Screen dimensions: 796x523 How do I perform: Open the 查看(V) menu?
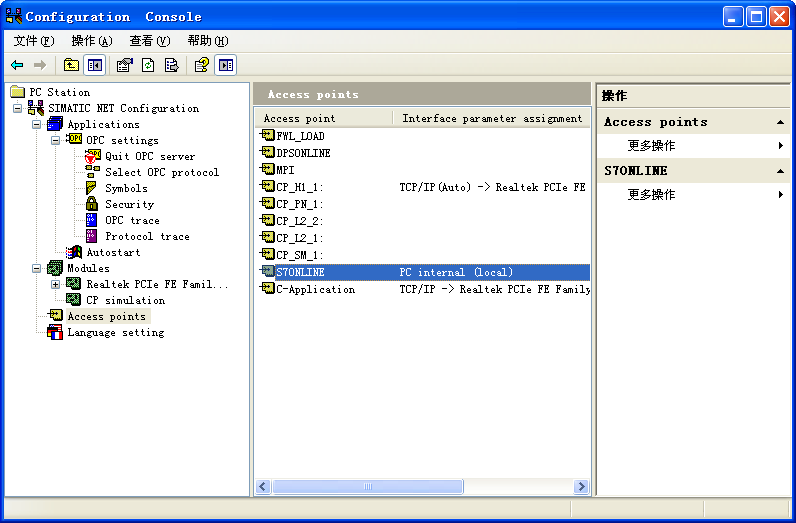click(150, 41)
